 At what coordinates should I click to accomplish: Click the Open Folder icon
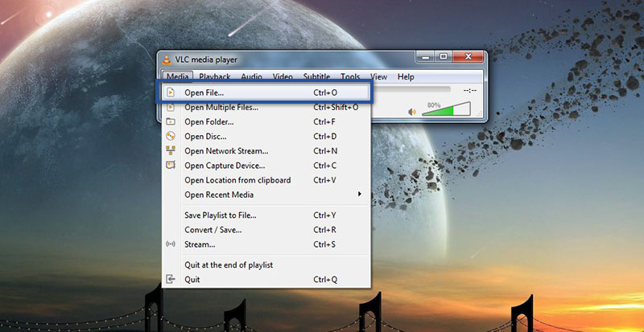(171, 122)
